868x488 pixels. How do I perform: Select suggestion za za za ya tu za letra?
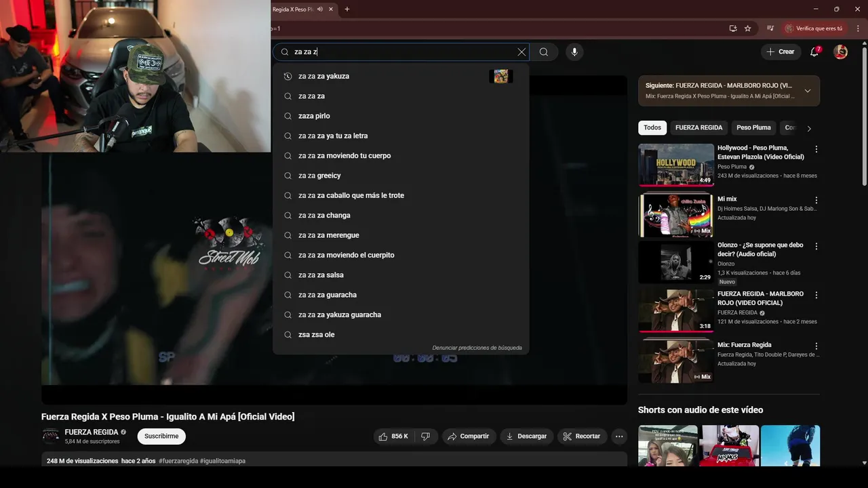point(401,136)
